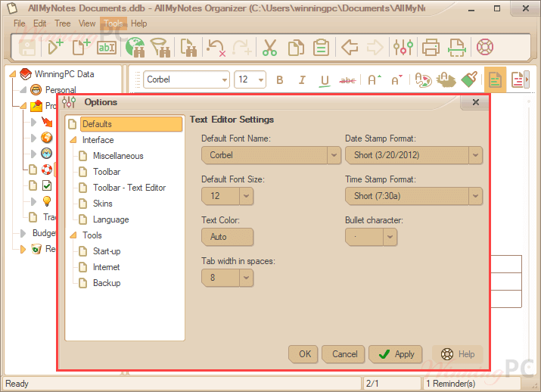Click the Rename (abI) toolbar icon

pyautogui.click(x=107, y=47)
